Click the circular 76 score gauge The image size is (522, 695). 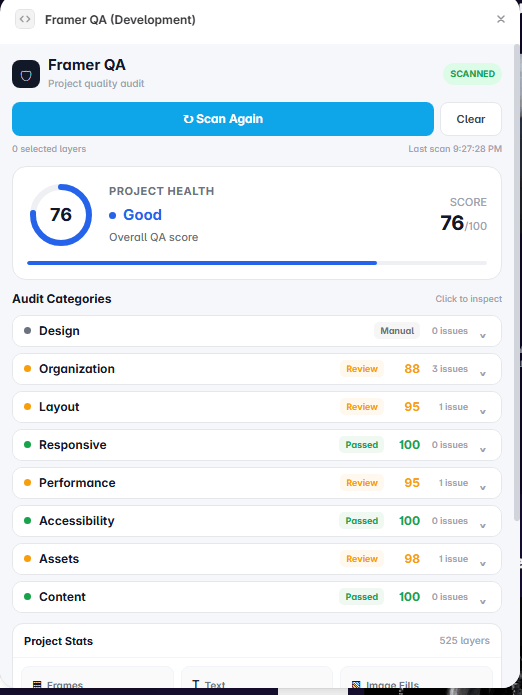point(61,215)
